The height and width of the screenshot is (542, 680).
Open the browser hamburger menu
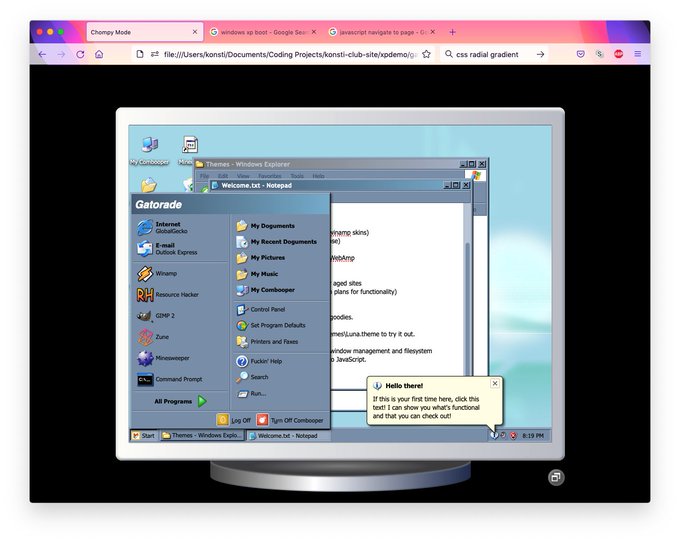[x=638, y=54]
